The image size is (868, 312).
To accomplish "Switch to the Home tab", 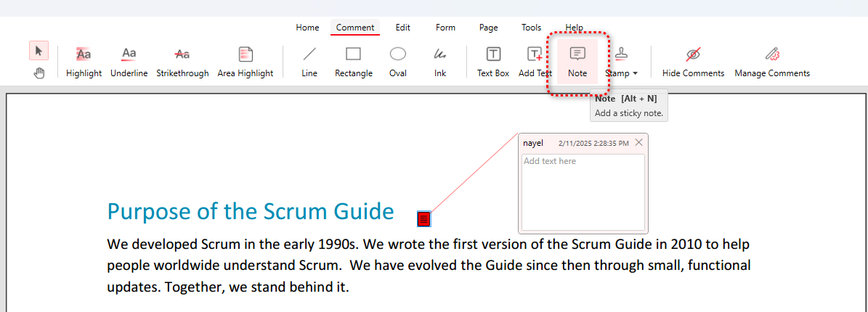I will click(x=307, y=28).
